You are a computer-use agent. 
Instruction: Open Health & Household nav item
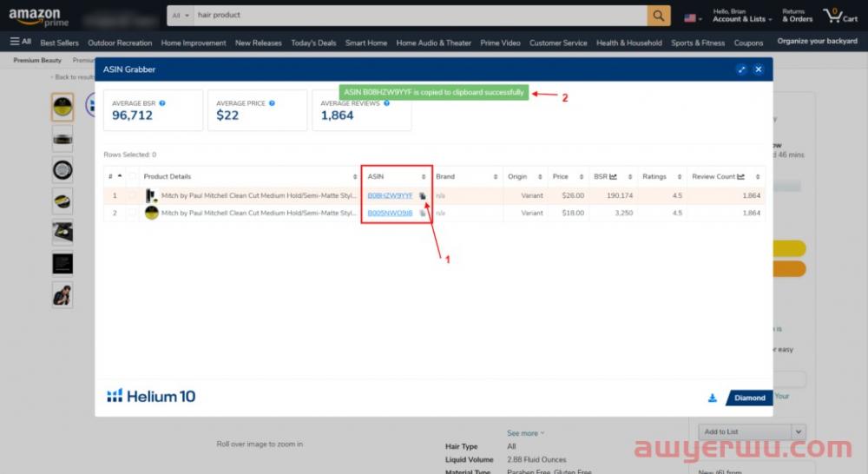pos(628,43)
